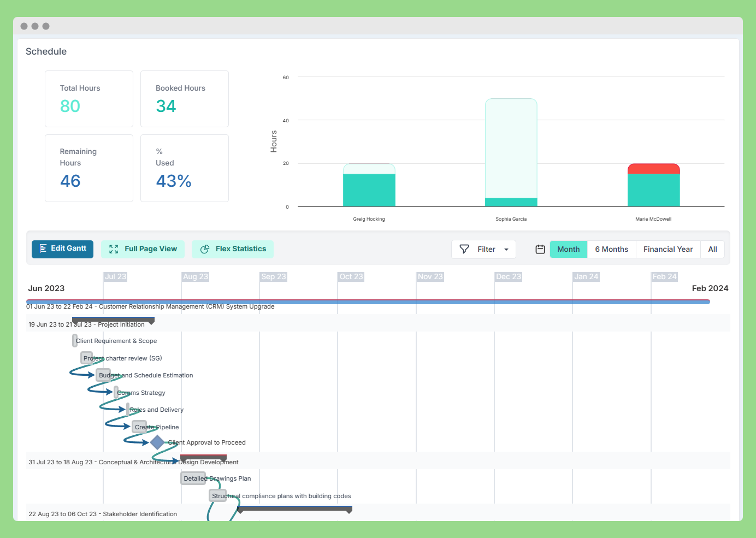Image resolution: width=756 pixels, height=538 pixels.
Task: Select the Stakeholder Identification phase label
Action: click(x=103, y=514)
